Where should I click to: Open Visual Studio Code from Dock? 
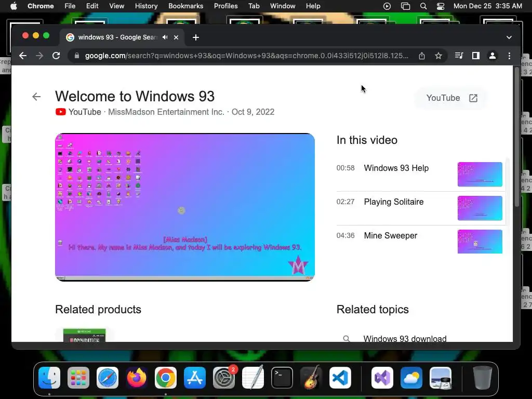[x=340, y=378]
